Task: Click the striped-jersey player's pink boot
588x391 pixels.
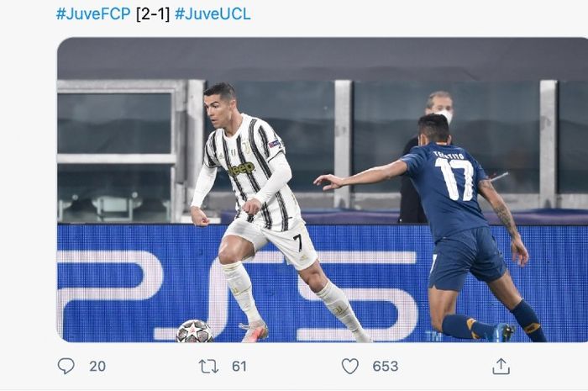Action: 255,330
